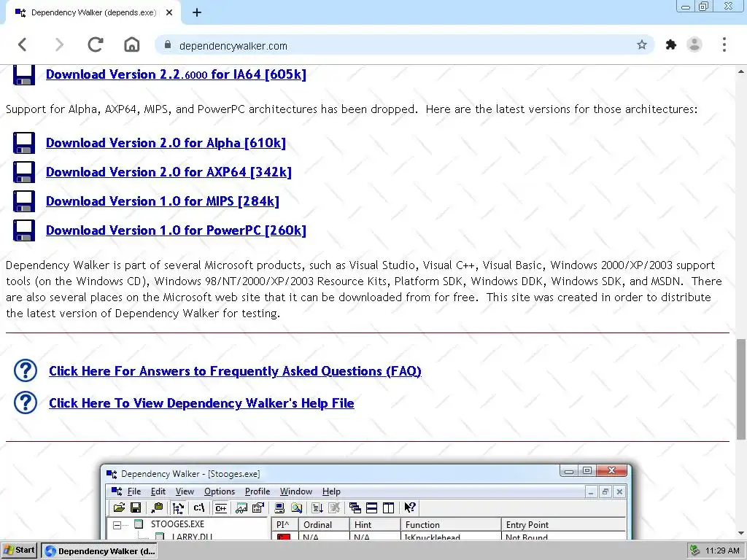This screenshot has height=560, width=747.
Task: Click the question mark icon beside FAQ link
Action: point(26,370)
